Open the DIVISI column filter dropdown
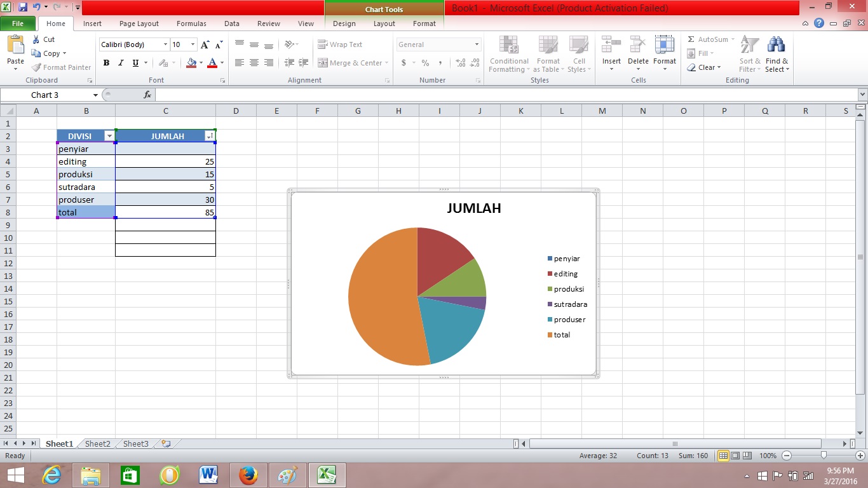This screenshot has width=868, height=488. click(x=109, y=135)
